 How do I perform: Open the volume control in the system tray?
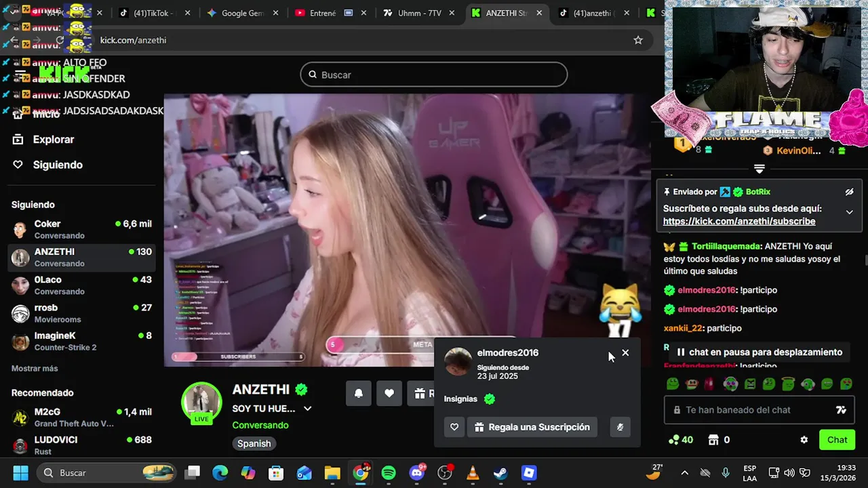[x=789, y=472]
